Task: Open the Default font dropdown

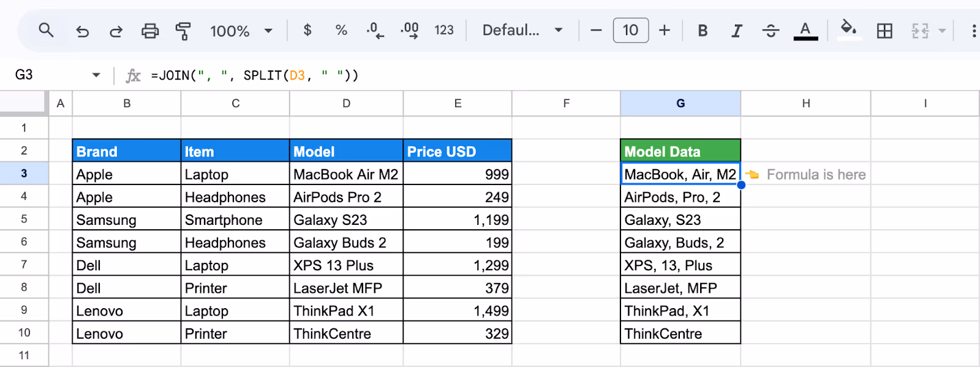Action: pyautogui.click(x=522, y=30)
